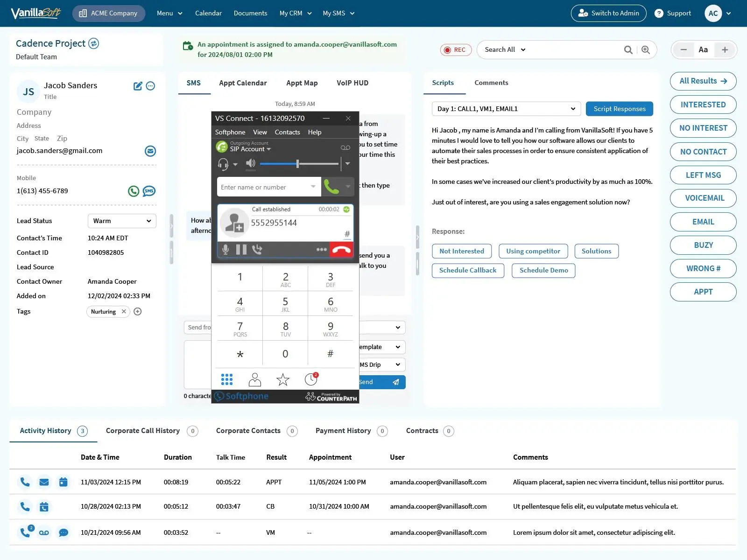The width and height of the screenshot is (747, 560).
Task: Switch to VoIP HUD tab
Action: point(352,83)
